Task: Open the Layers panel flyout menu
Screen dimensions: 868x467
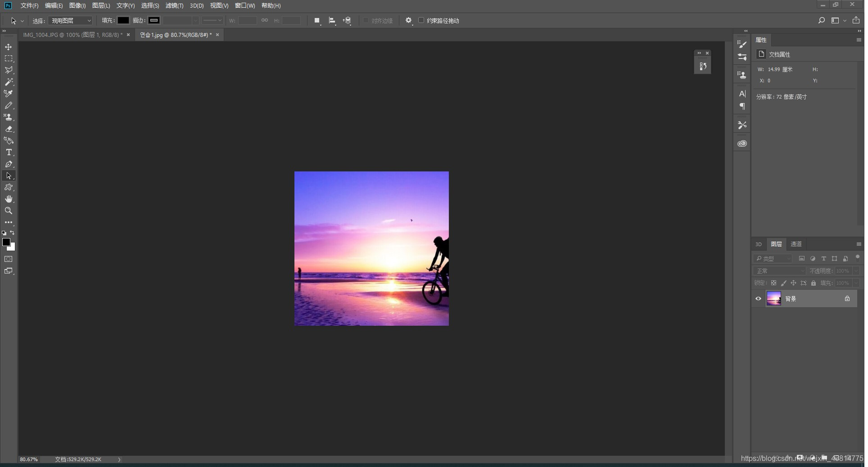Action: [859, 244]
